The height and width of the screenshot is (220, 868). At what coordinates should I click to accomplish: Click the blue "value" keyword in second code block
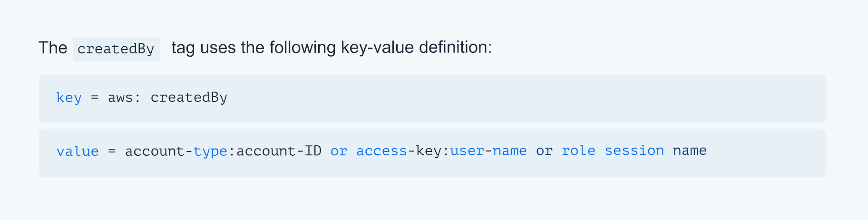tap(78, 151)
